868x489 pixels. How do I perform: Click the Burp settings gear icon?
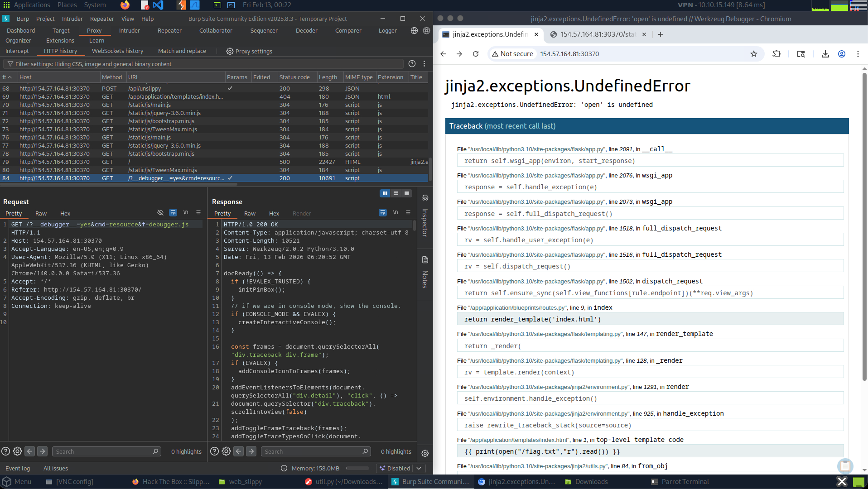[426, 31]
